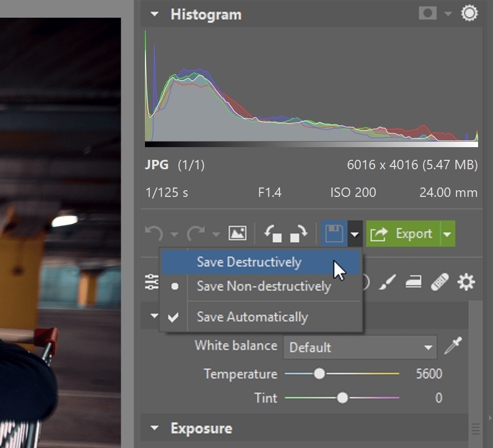
Task: Click the F1.4 aperture text
Action: 269,192
